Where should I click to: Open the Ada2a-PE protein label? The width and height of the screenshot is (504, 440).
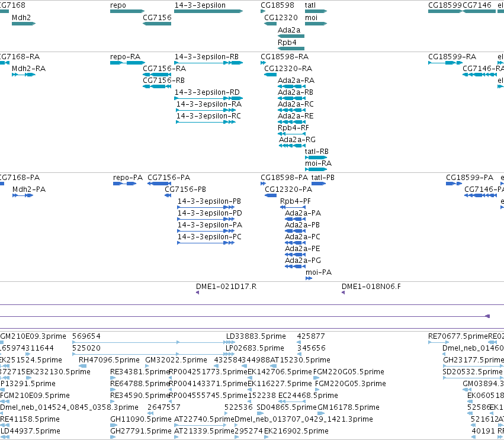coord(302,249)
